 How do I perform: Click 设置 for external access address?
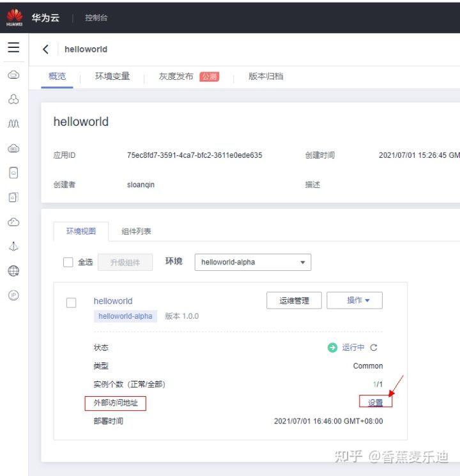click(376, 403)
